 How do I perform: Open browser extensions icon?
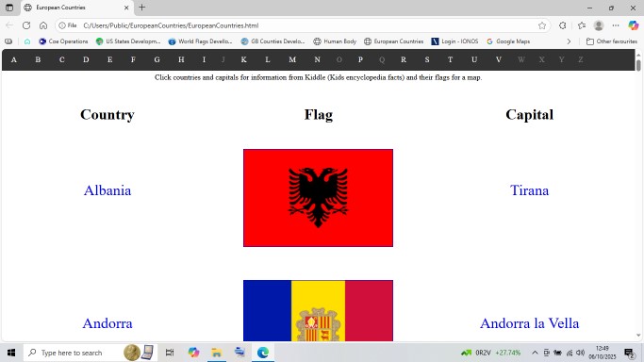(x=563, y=25)
